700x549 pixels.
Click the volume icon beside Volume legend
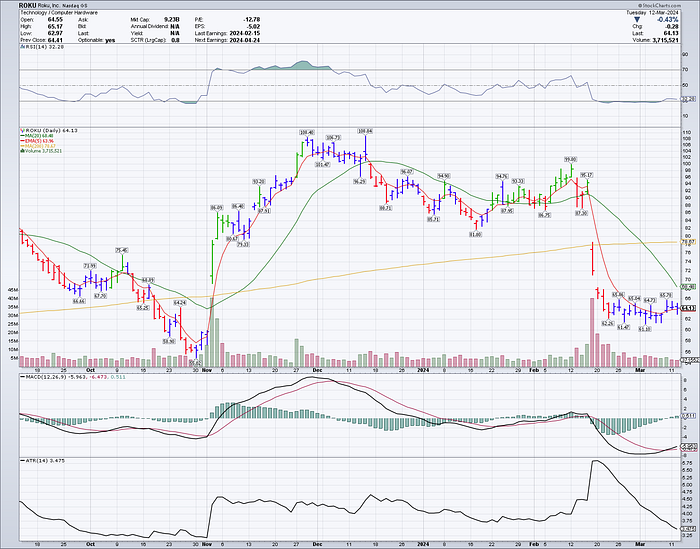[22, 151]
